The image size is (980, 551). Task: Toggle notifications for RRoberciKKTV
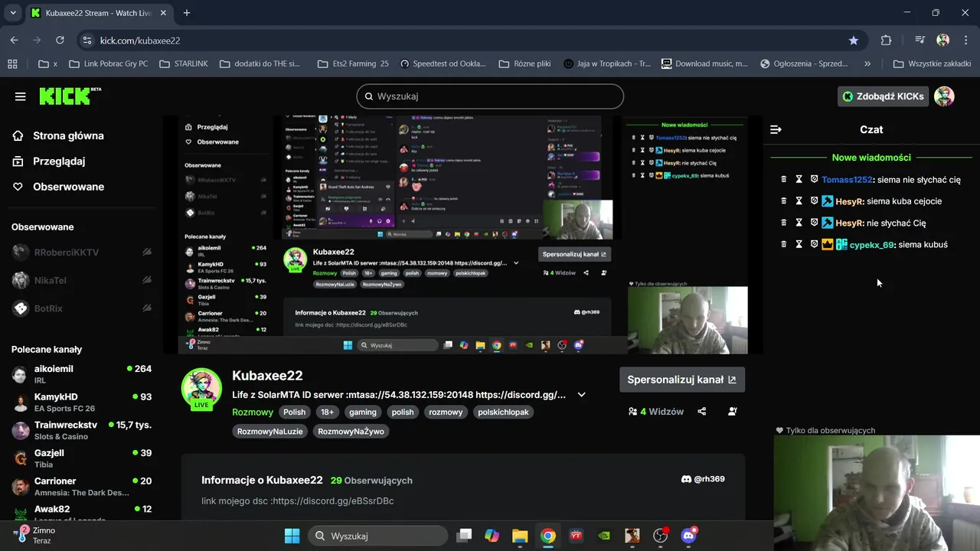[147, 253]
